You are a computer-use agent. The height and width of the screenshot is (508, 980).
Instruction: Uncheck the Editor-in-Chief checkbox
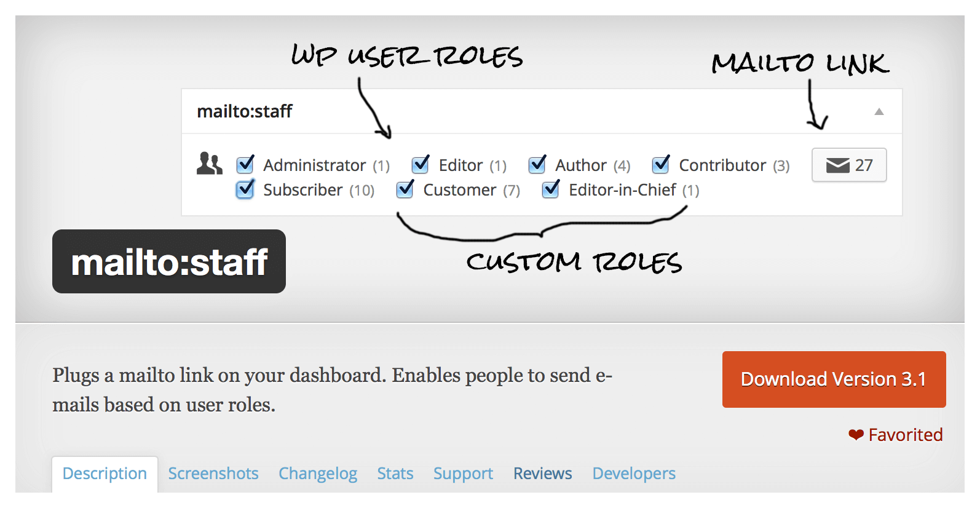coord(551,189)
